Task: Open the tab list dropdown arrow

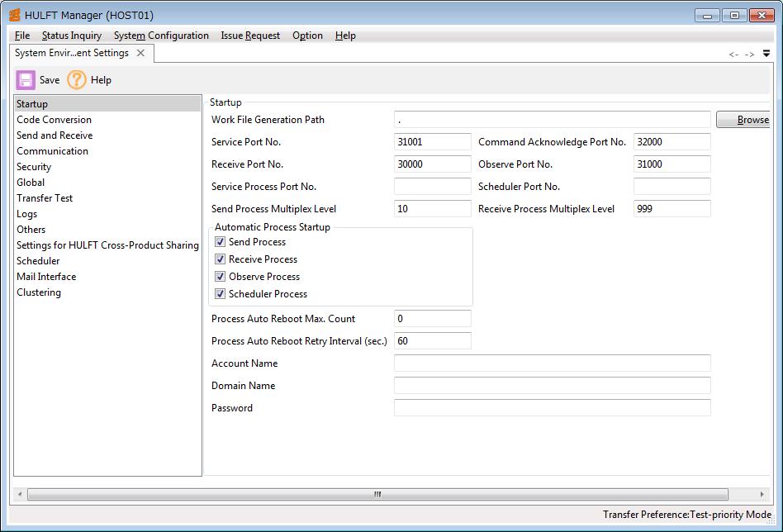Action: (766, 54)
